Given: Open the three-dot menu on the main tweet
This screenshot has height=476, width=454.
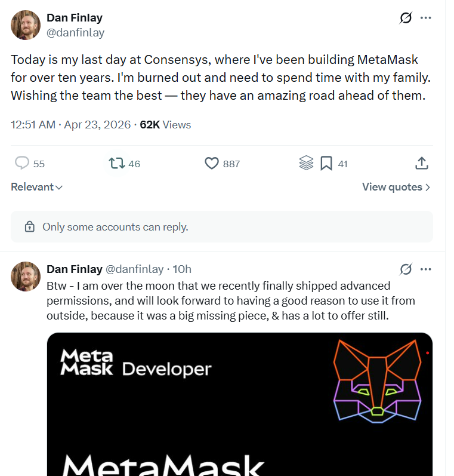Looking at the screenshot, I should 426,18.
